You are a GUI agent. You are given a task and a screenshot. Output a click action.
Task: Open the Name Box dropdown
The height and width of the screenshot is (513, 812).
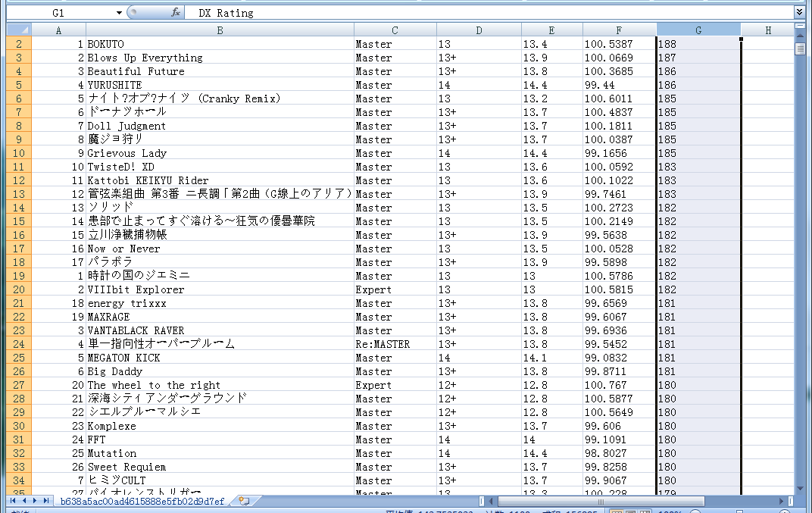[119, 13]
